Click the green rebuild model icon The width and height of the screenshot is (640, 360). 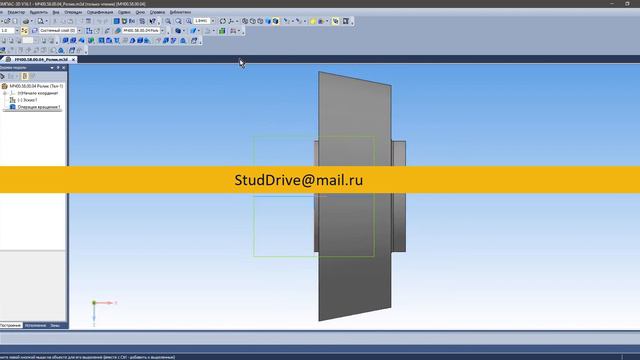click(x=222, y=31)
